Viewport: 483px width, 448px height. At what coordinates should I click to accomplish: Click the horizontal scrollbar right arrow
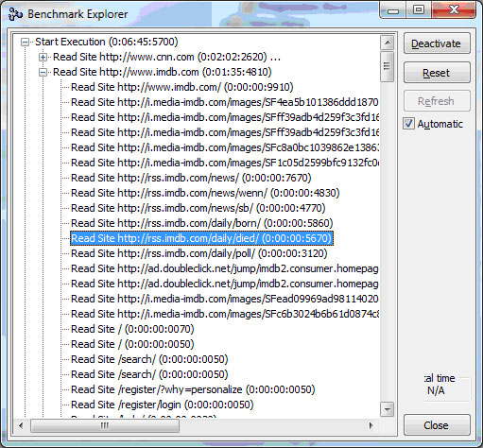[x=371, y=425]
